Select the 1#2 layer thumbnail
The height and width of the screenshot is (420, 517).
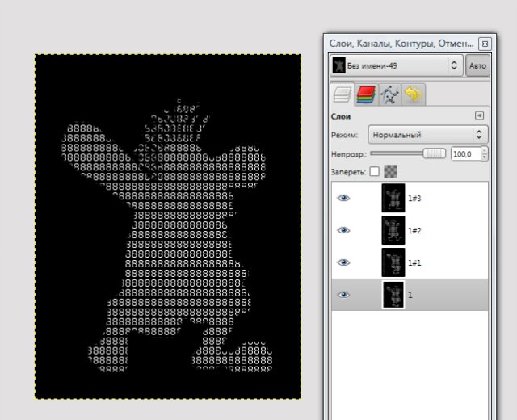[393, 230]
